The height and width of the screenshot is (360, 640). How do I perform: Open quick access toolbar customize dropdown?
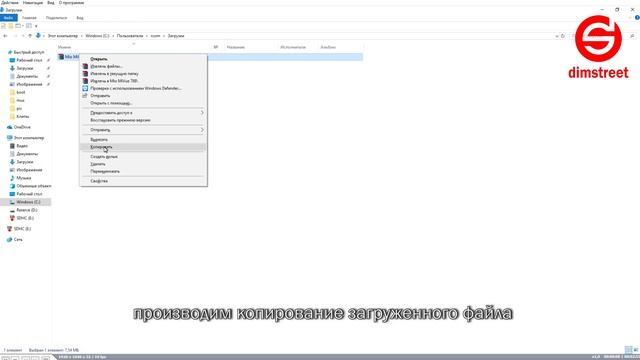click(36, 26)
